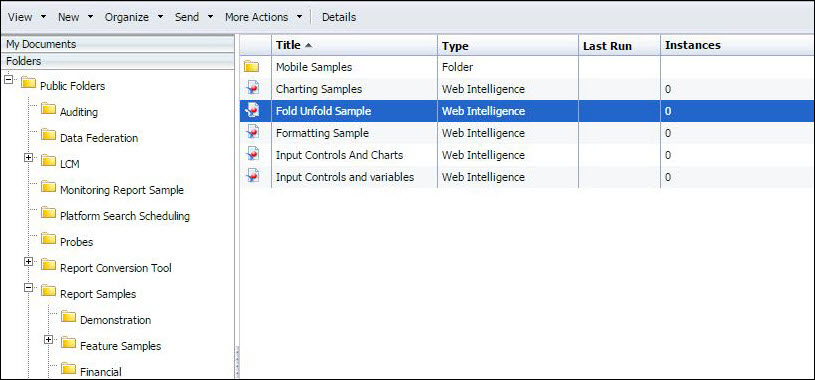Click the dropdown arrow beside Organize
The image size is (815, 380).
click(x=161, y=17)
